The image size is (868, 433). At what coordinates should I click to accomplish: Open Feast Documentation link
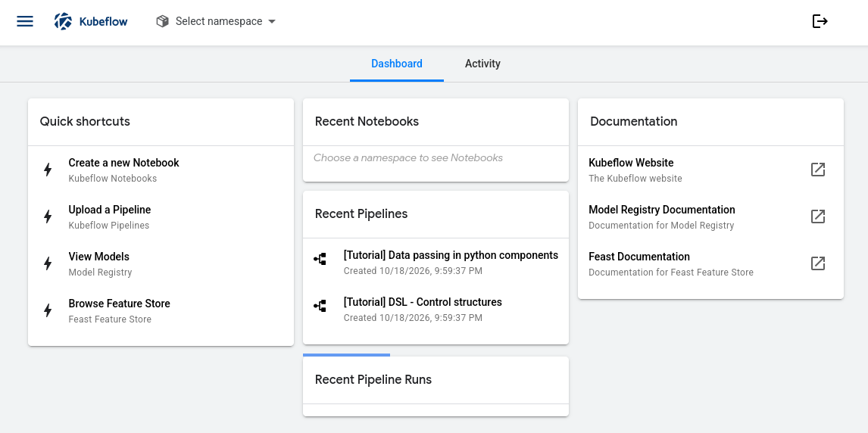click(x=710, y=263)
